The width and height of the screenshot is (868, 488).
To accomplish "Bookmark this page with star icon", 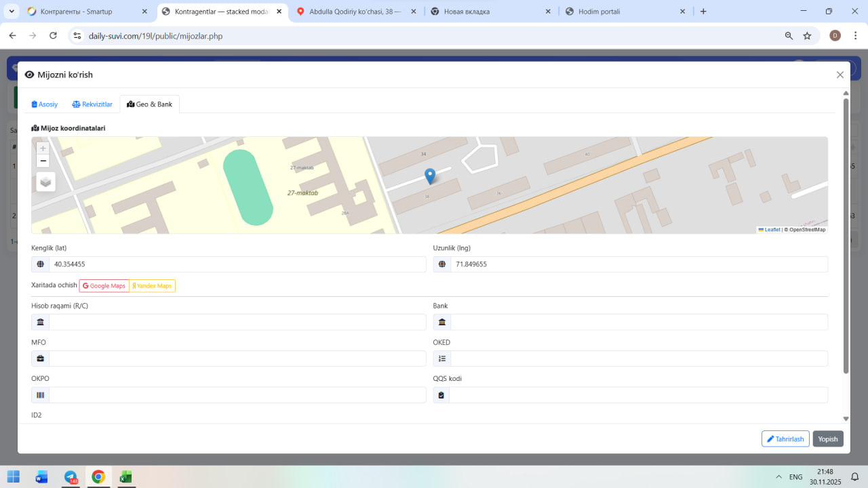I will pyautogui.click(x=807, y=36).
